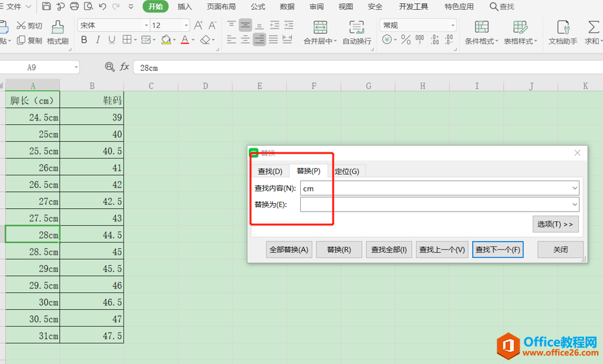
Task: Click the increase indent icon
Action: 289,25
